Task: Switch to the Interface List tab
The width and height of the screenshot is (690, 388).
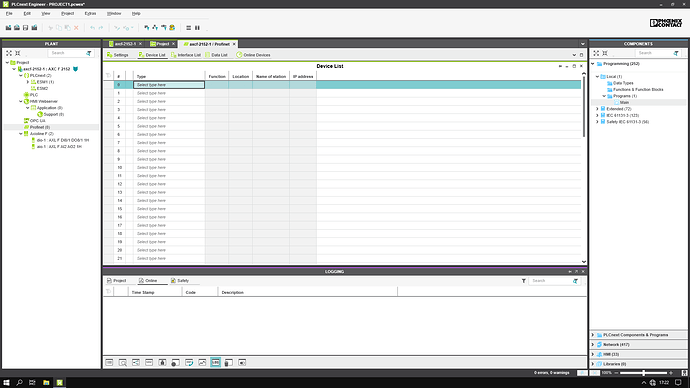Action: point(186,55)
